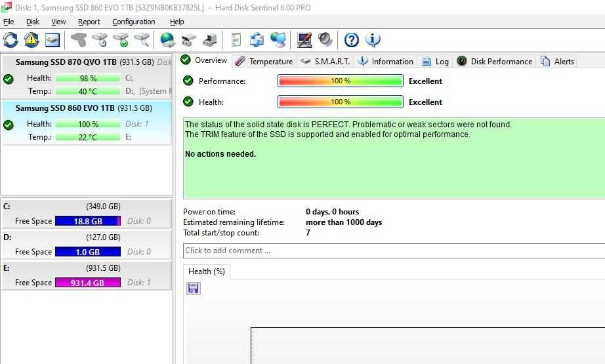Click the blue info bubble about icon
The image size is (605, 364).
coord(372,40)
